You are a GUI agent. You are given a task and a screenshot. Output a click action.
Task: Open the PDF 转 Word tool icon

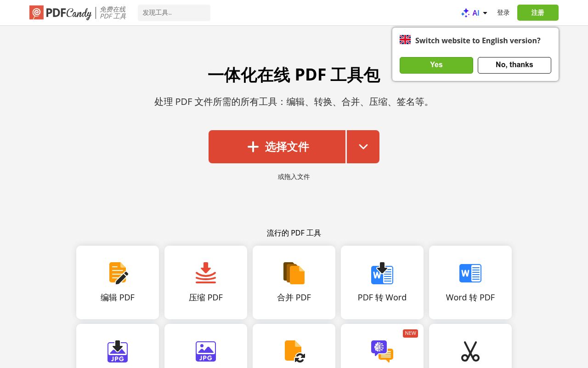coord(382,273)
